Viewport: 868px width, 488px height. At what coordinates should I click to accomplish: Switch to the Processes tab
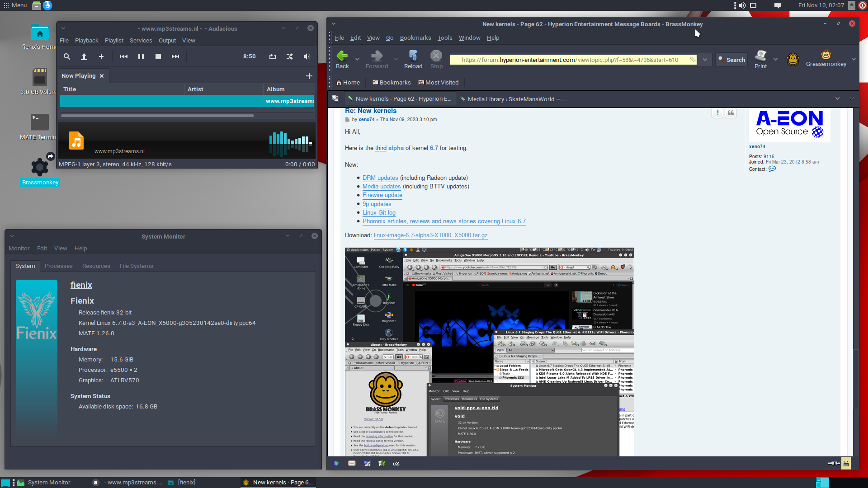[59, 266]
